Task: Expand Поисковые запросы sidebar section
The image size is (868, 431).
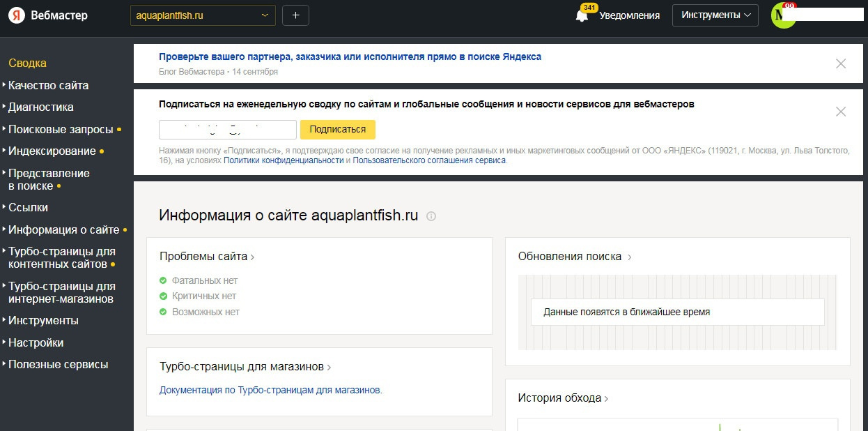Action: pyautogui.click(x=61, y=130)
